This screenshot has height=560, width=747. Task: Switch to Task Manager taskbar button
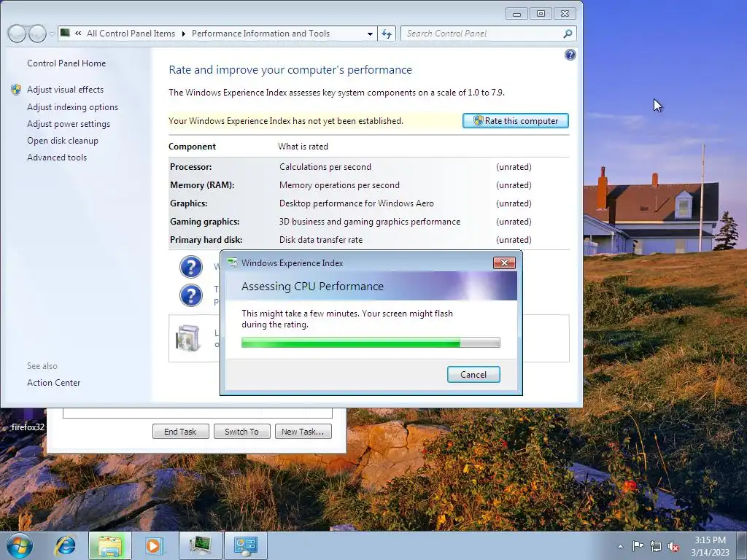(x=200, y=545)
